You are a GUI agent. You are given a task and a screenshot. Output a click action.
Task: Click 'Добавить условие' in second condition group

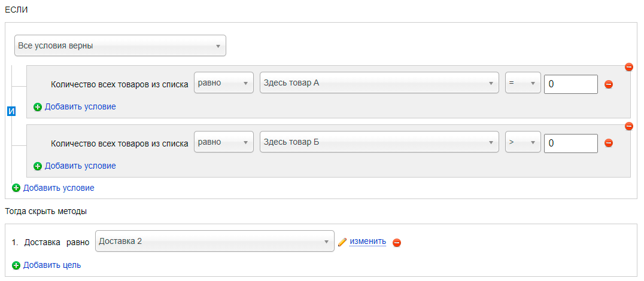[x=80, y=166]
